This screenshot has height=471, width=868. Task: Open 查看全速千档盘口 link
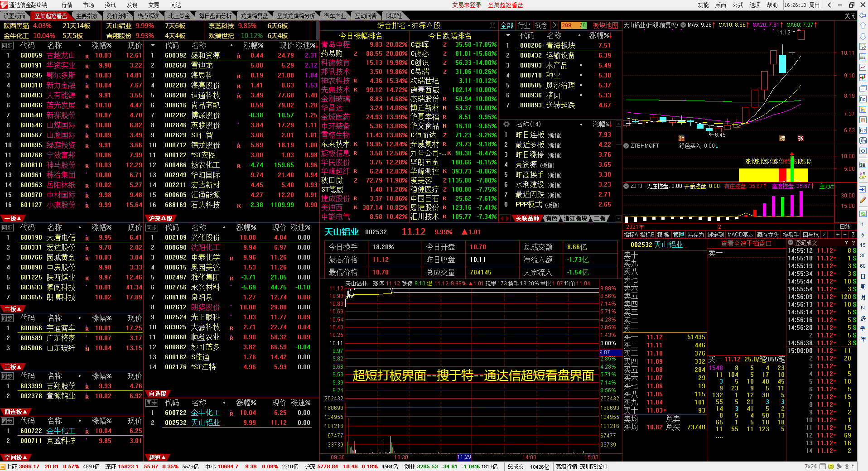pyautogui.click(x=746, y=243)
